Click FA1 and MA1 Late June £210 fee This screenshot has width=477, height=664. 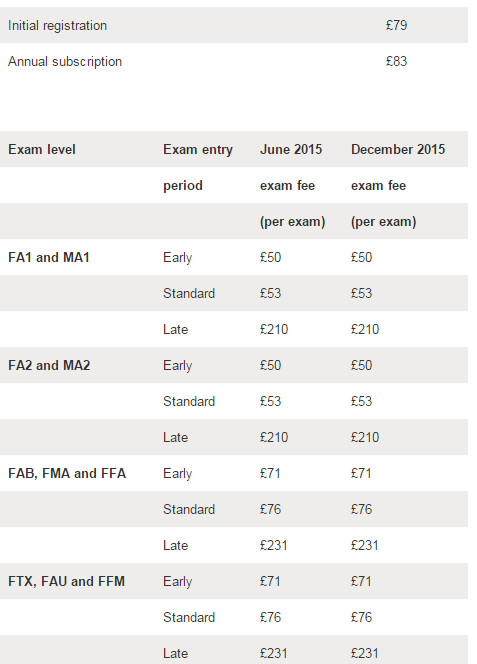pyautogui.click(x=274, y=329)
